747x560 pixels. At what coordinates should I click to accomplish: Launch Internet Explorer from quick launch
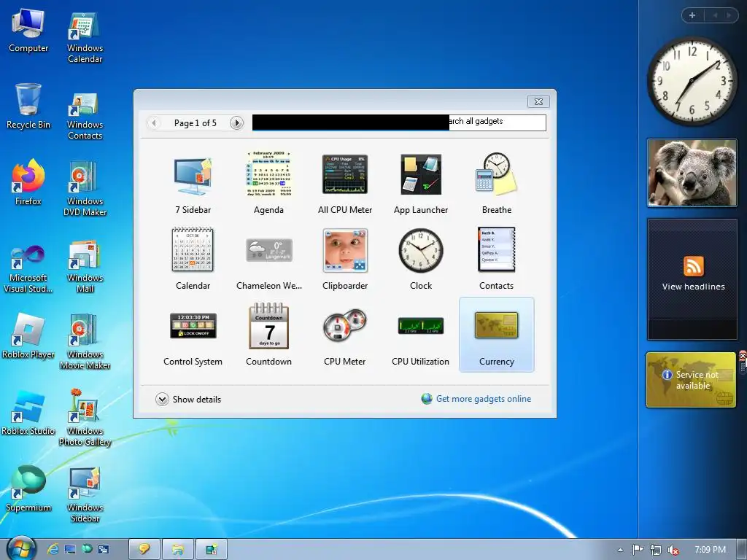click(53, 550)
